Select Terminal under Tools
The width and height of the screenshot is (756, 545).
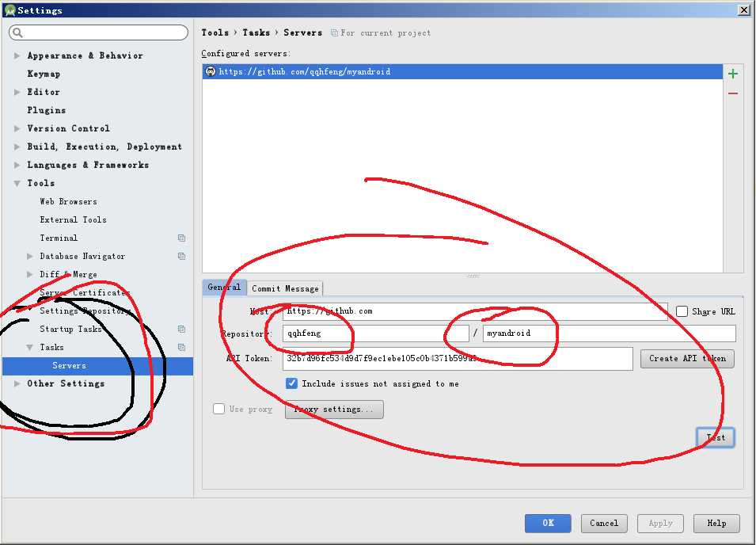pyautogui.click(x=59, y=238)
